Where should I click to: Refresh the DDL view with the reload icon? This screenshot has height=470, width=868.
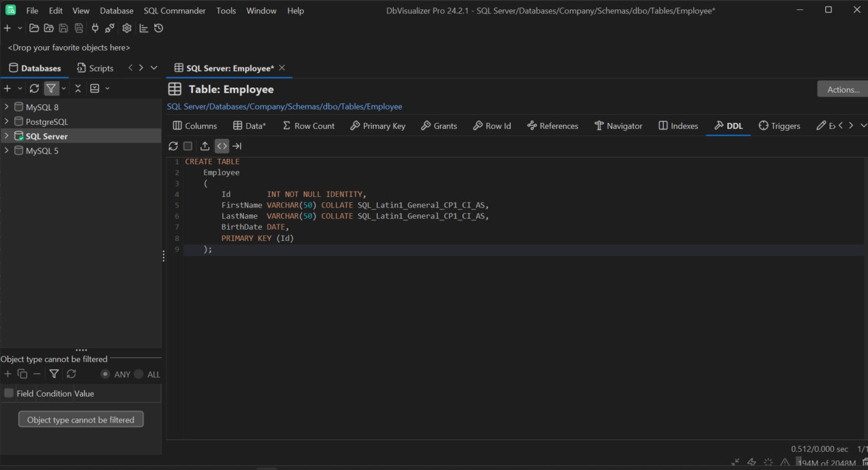[x=173, y=146]
